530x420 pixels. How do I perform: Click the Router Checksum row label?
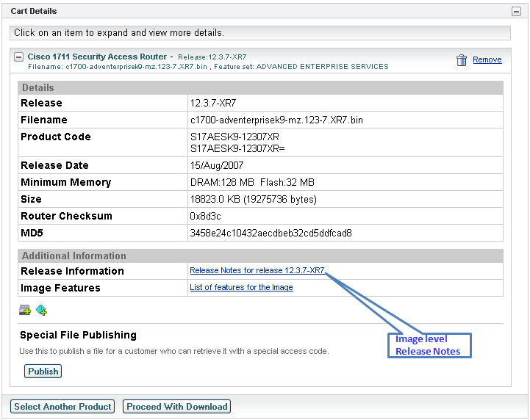(x=66, y=216)
